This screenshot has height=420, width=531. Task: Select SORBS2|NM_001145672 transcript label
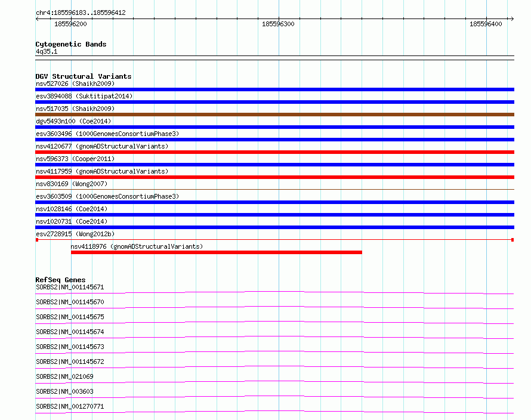[x=70, y=362]
